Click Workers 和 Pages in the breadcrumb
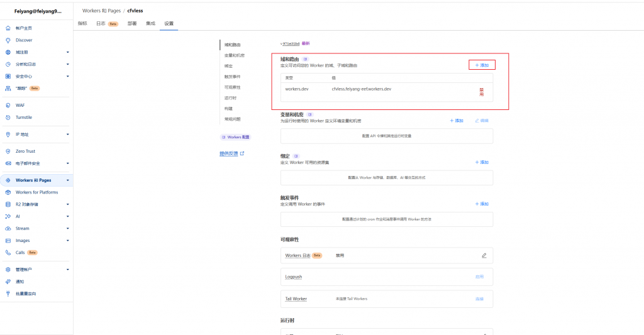644x335 pixels. point(101,11)
